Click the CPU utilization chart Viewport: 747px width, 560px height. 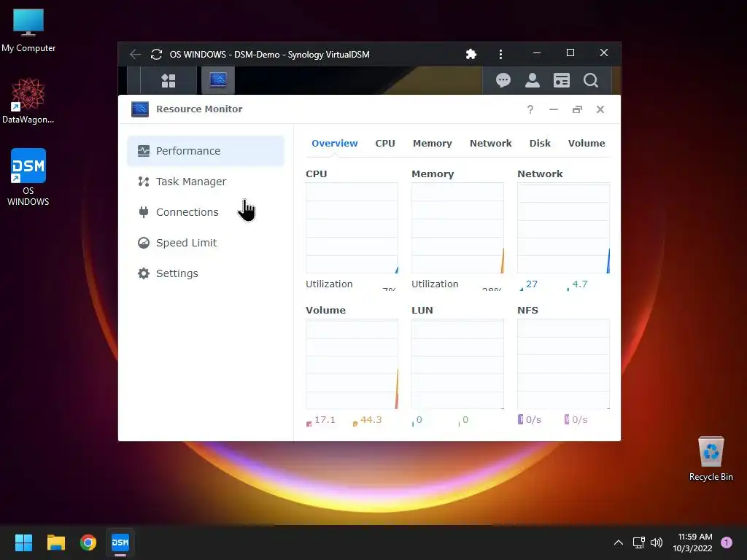pyautogui.click(x=352, y=228)
